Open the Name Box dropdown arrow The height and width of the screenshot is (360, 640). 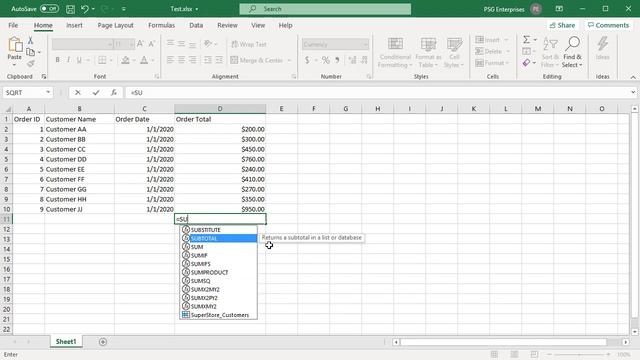[x=48, y=92]
